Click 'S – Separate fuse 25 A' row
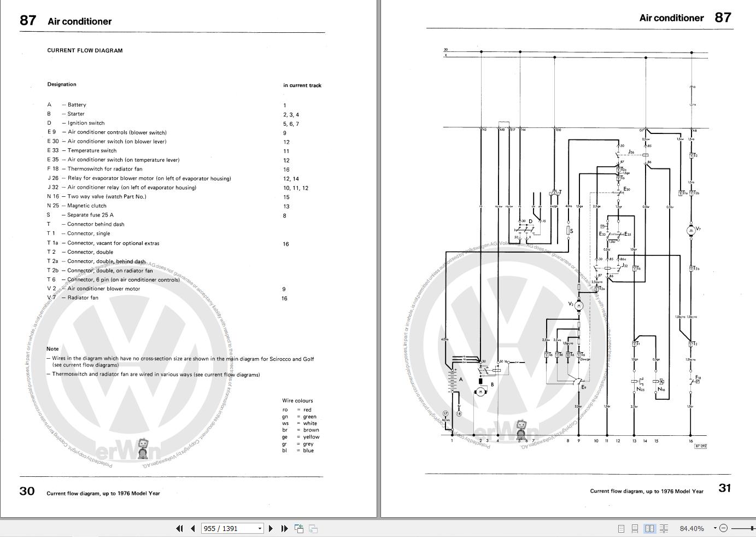The width and height of the screenshot is (756, 537). tap(80, 215)
